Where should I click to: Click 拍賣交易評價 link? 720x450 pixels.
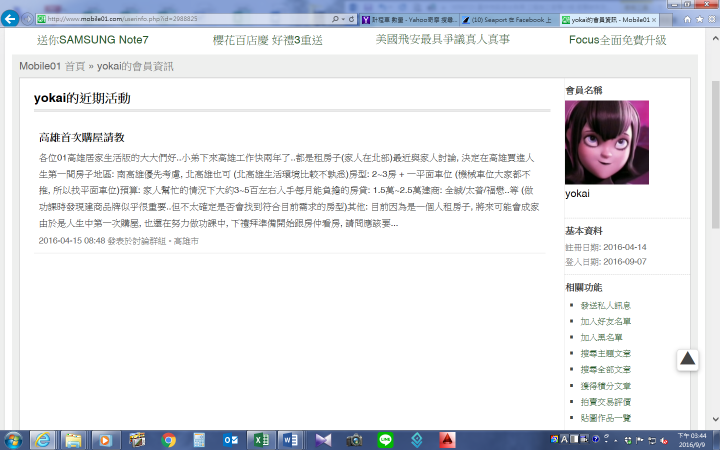(x=605, y=402)
